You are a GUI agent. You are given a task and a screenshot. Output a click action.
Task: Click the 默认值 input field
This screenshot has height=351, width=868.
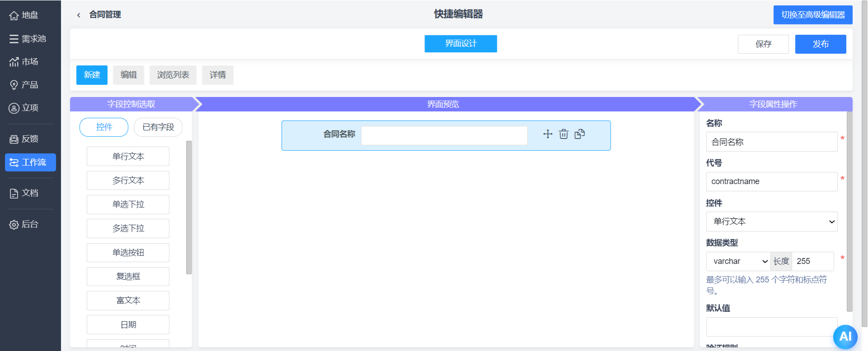pos(772,327)
